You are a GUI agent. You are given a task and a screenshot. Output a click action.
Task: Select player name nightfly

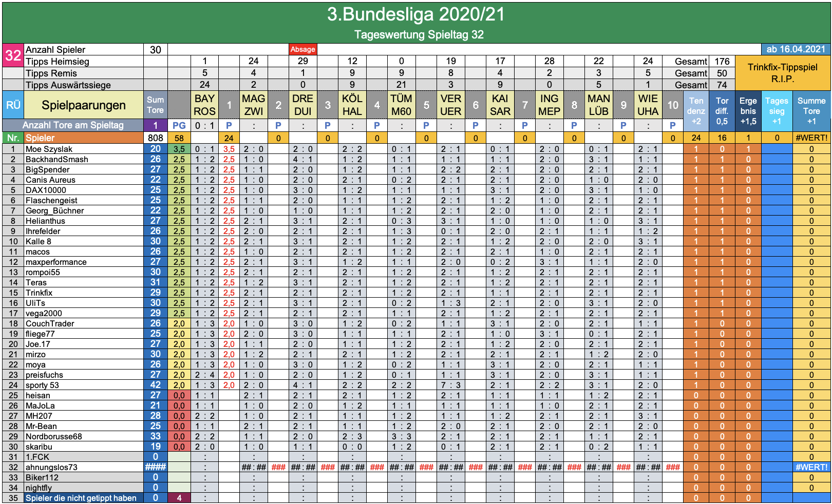pos(39,488)
